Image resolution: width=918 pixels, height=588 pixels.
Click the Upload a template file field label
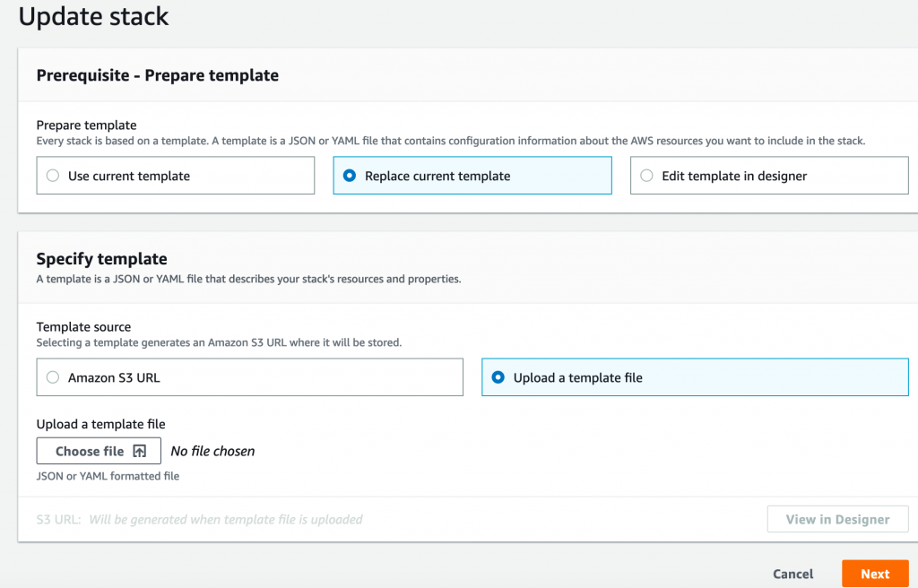point(100,424)
